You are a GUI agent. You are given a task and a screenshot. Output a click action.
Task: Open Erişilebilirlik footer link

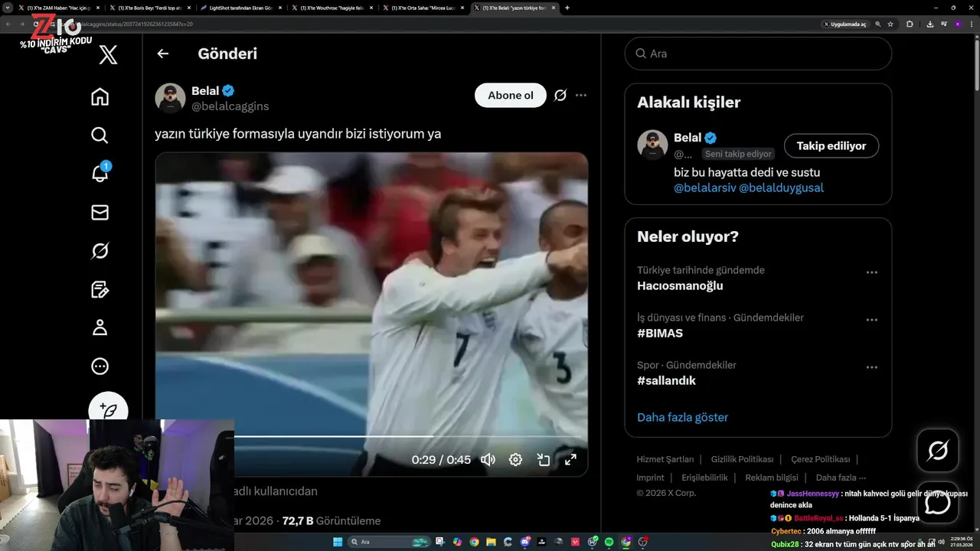pos(704,478)
